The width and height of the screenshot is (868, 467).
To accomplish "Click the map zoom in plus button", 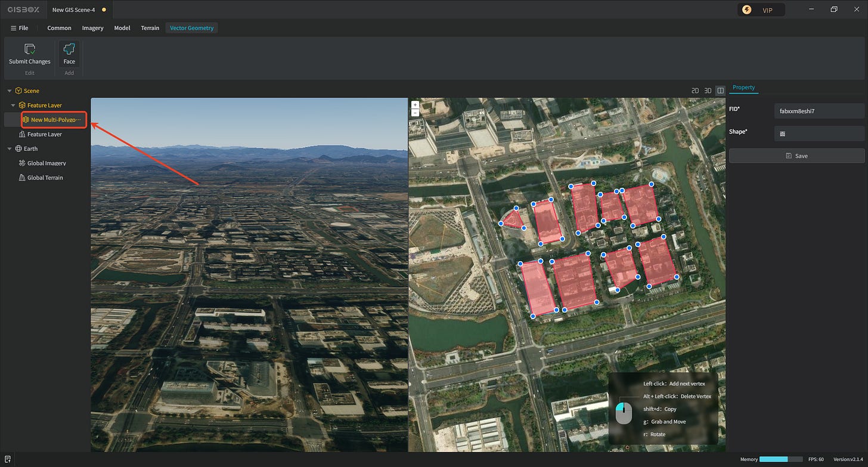I will [415, 105].
